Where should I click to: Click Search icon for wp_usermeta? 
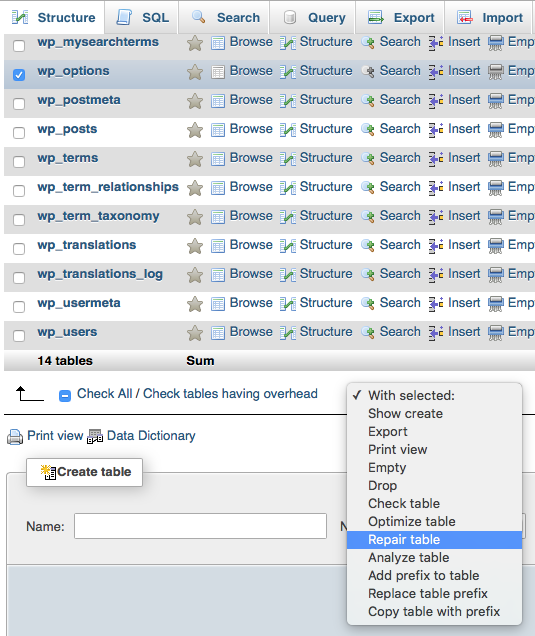tap(368, 304)
